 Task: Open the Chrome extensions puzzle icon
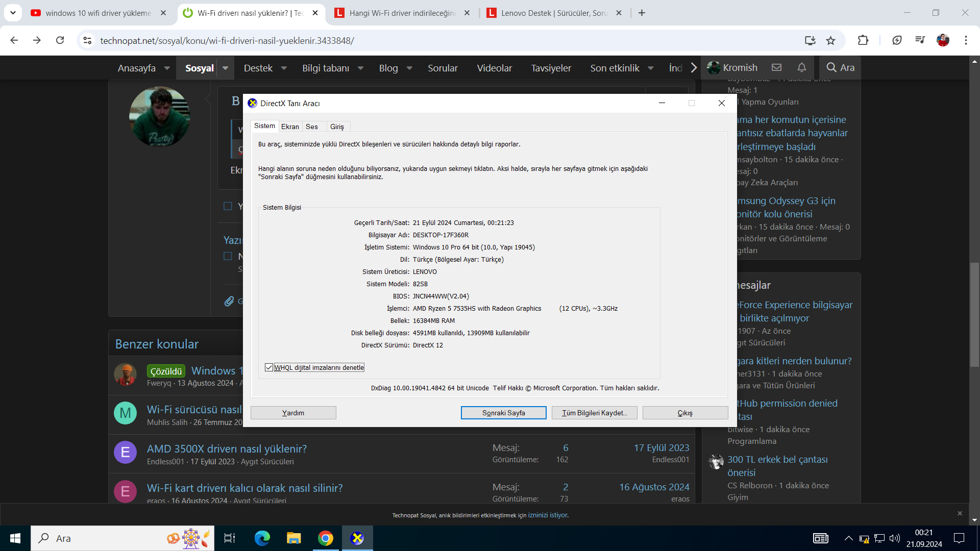[863, 40]
